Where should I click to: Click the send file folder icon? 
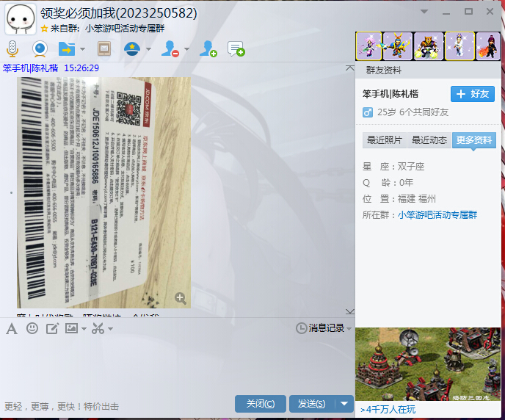click(67, 49)
